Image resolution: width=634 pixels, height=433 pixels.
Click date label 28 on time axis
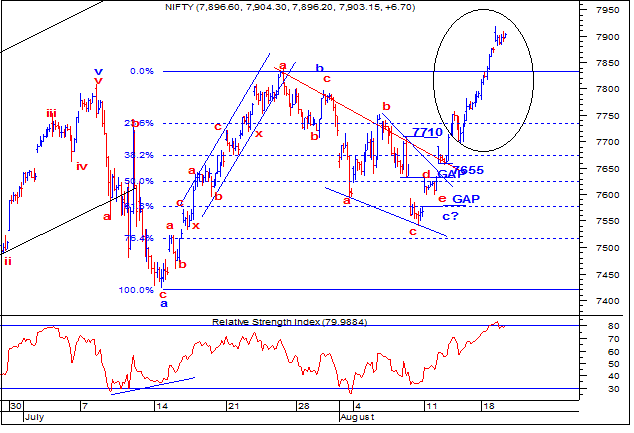click(x=303, y=406)
